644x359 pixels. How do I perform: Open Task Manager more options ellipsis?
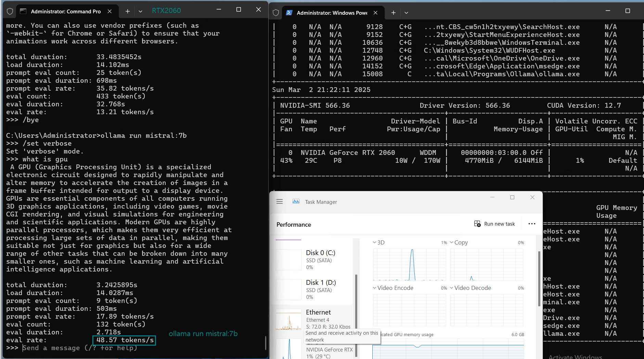(x=531, y=224)
